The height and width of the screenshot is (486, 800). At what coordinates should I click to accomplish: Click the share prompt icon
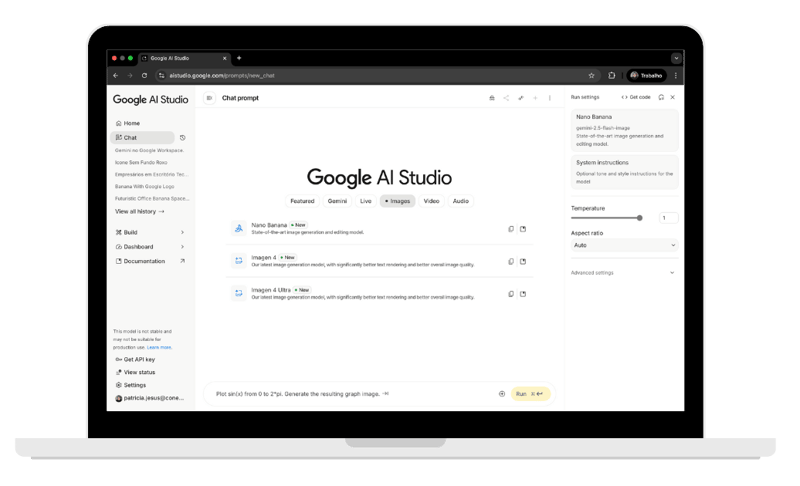pyautogui.click(x=506, y=98)
